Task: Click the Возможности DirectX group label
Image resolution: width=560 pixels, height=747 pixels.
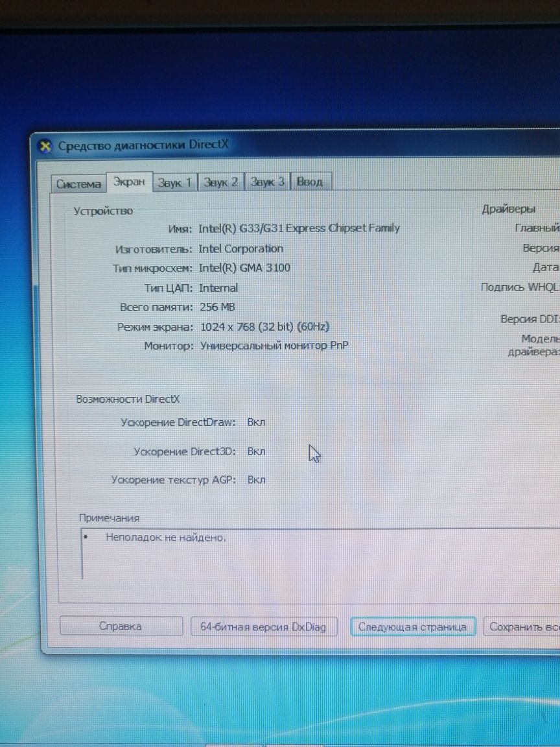Action: [128, 399]
